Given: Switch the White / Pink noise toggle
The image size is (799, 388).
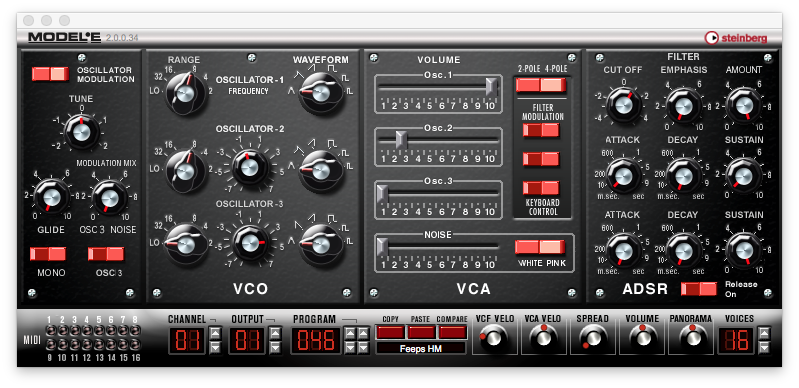Looking at the screenshot, I should tap(540, 247).
